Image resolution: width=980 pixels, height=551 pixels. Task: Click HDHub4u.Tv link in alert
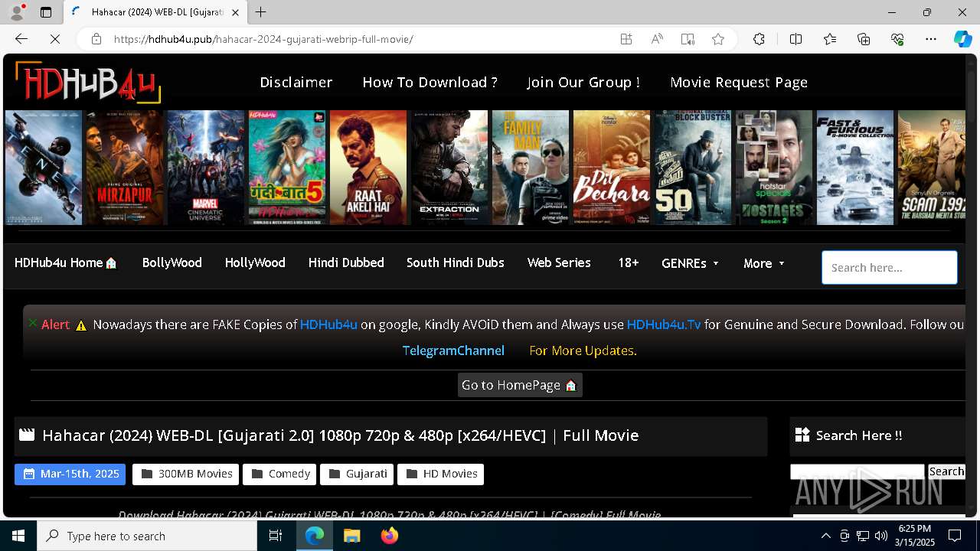point(664,324)
